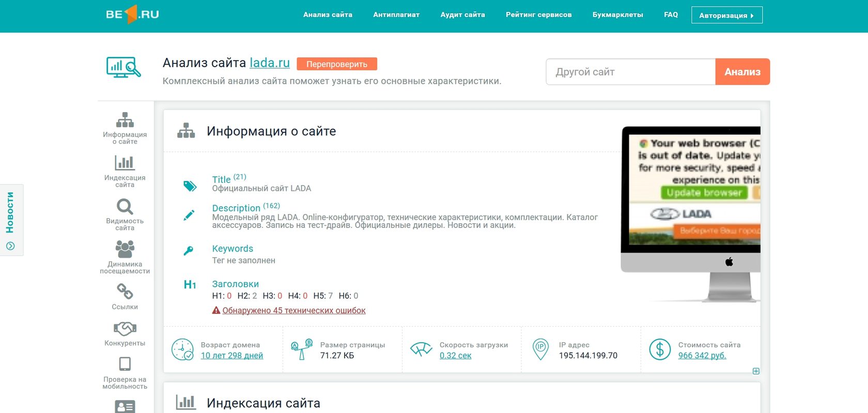This screenshot has width=868, height=413.
Task: Click the circled arrow on Новости tab
Action: click(x=10, y=246)
